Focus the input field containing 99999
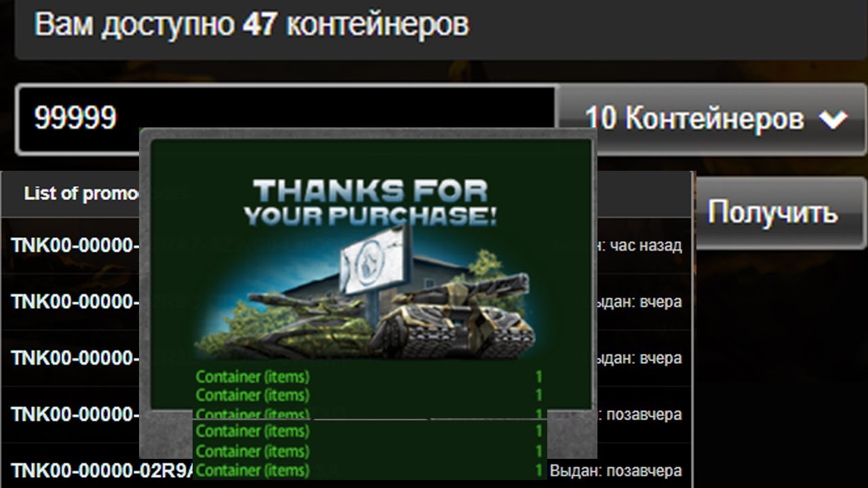868x488 pixels. point(286,119)
